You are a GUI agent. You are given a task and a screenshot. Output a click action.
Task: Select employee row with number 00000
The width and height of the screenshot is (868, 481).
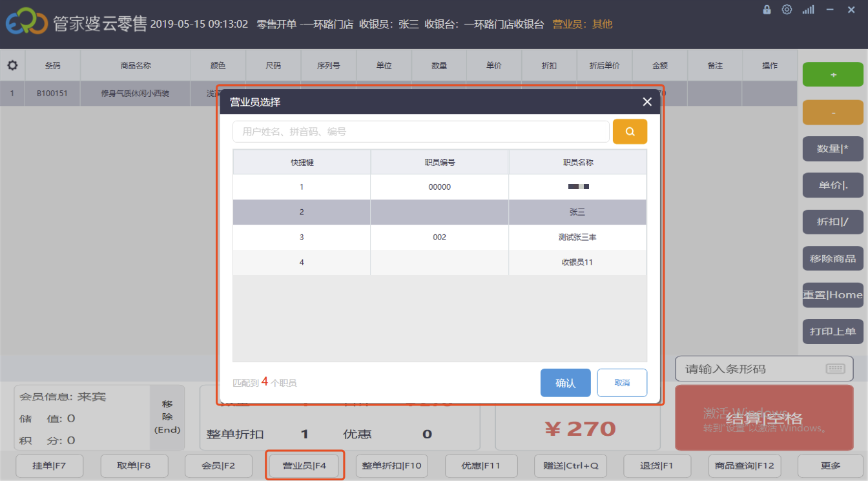(x=439, y=187)
